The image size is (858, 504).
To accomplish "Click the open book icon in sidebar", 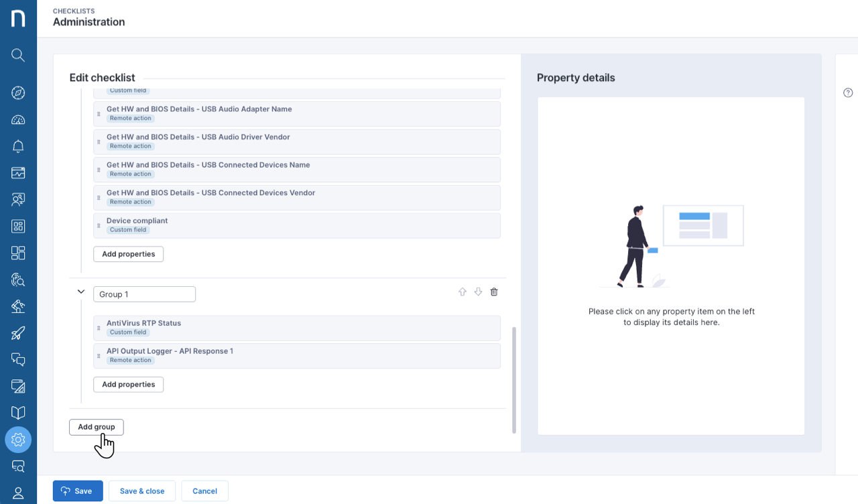I will pyautogui.click(x=18, y=413).
